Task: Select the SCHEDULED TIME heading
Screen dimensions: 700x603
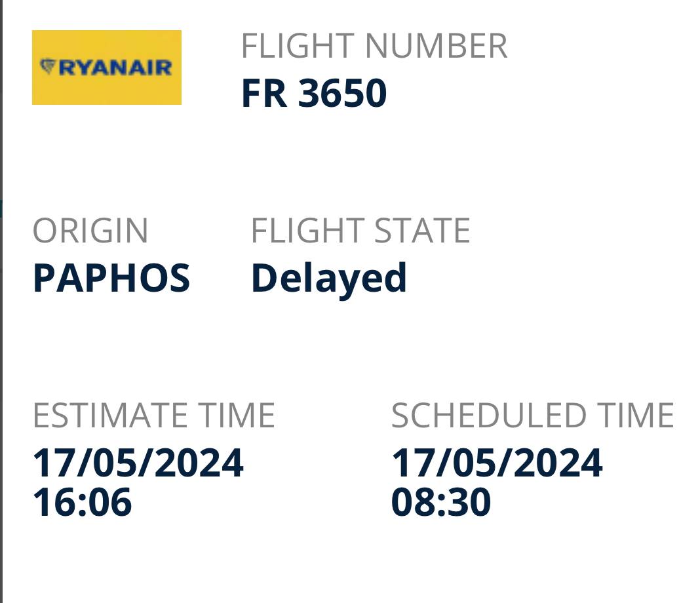Action: pos(532,416)
